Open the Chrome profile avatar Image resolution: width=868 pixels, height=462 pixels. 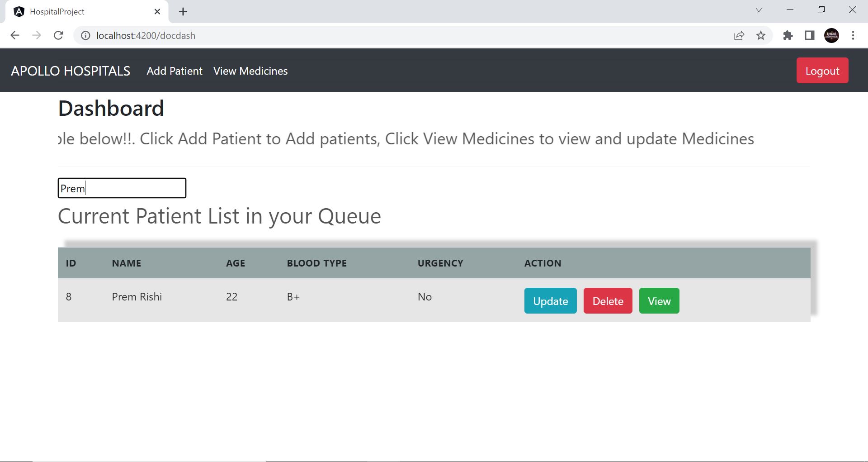(831, 35)
